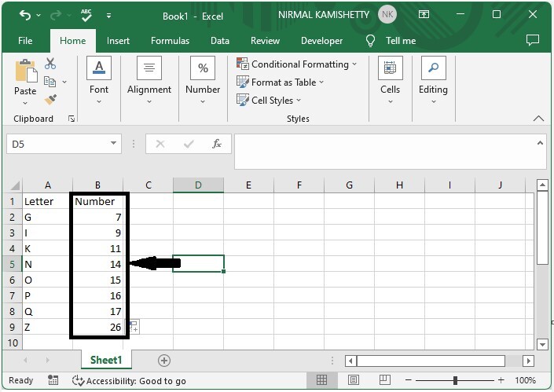Run the spelling check ABC icon
554x392 pixels.
[86, 15]
